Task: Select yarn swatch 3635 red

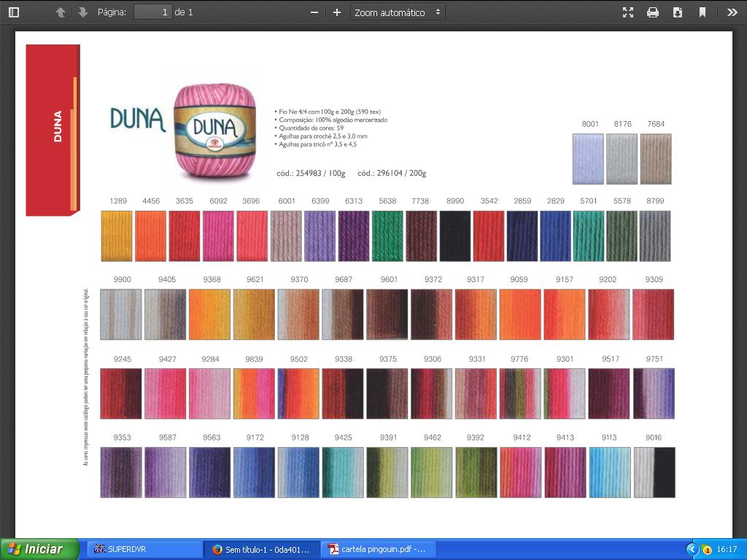Action: pyautogui.click(x=185, y=236)
